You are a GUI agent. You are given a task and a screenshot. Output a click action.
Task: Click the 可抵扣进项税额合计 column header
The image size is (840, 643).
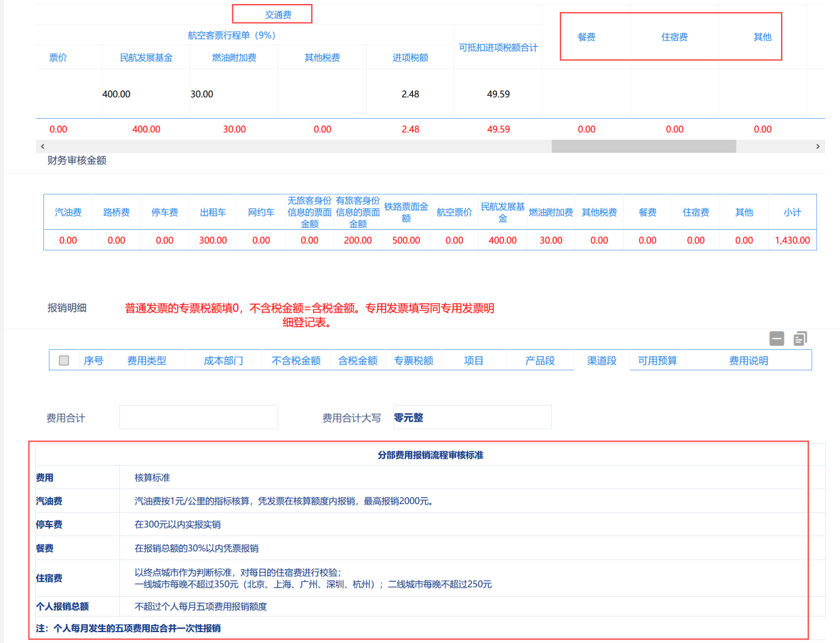[498, 47]
